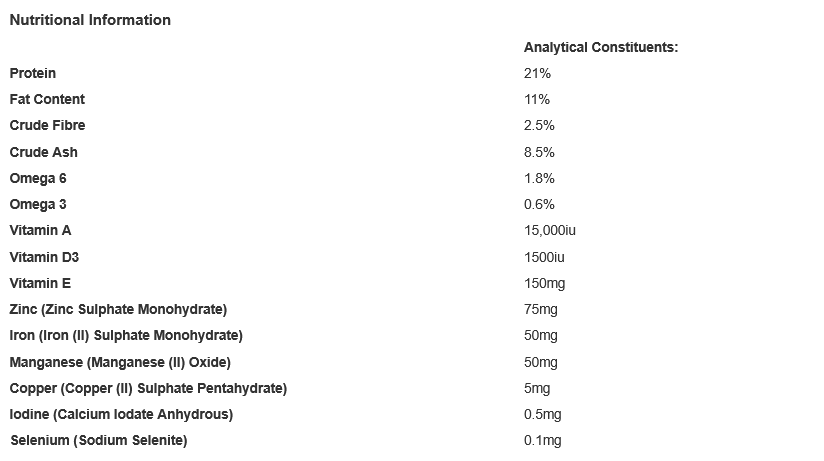Click the Omega 3 label

[38, 204]
